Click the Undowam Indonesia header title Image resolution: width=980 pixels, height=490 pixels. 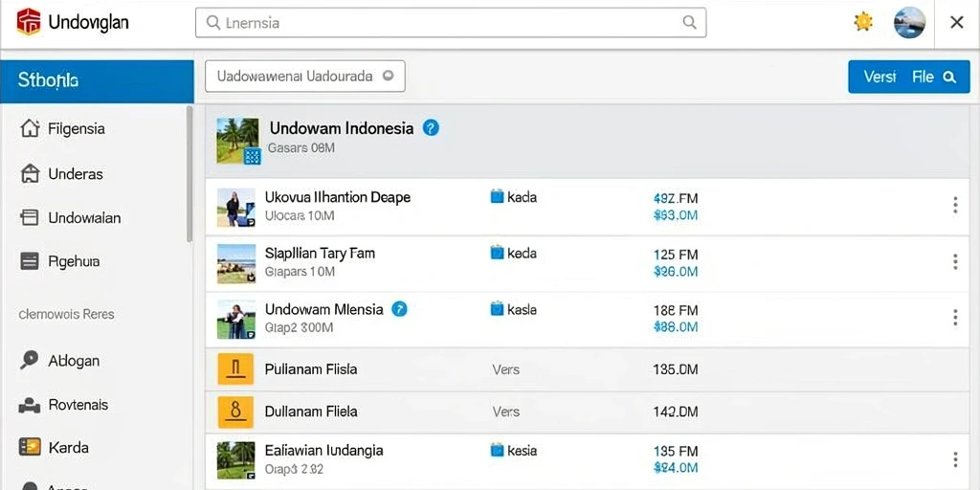point(342,128)
